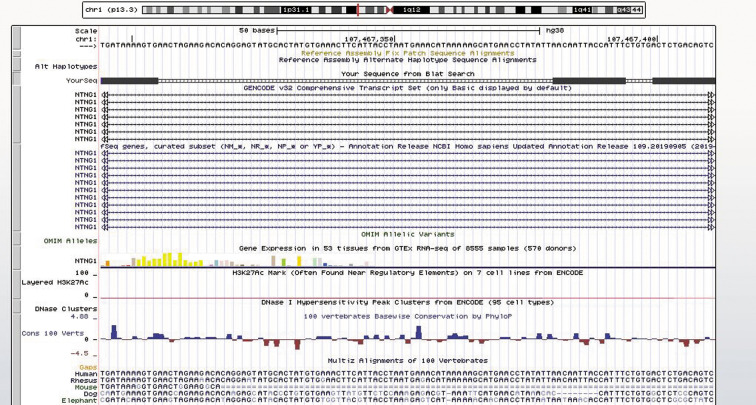The height and width of the screenshot is (405, 756).
Task: Open '100 vertebrates Basewise Conservation by PhyloP' title
Action: click(407, 316)
